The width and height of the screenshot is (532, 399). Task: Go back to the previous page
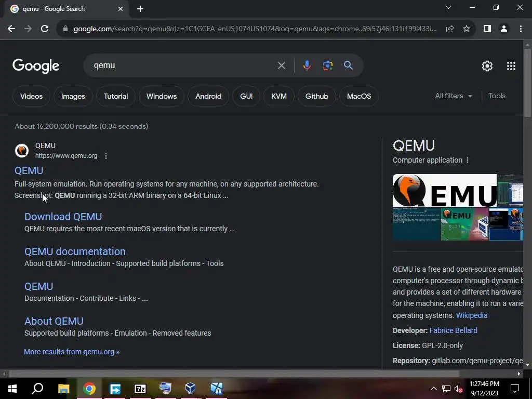point(11,29)
